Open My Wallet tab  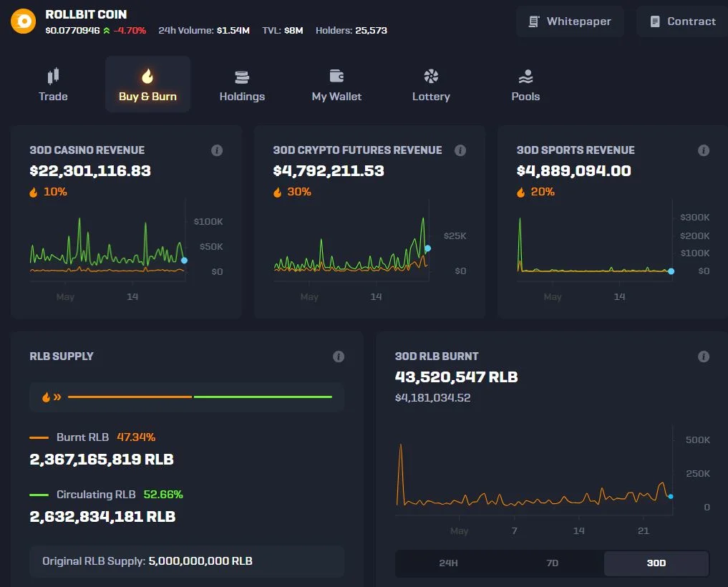(x=336, y=84)
